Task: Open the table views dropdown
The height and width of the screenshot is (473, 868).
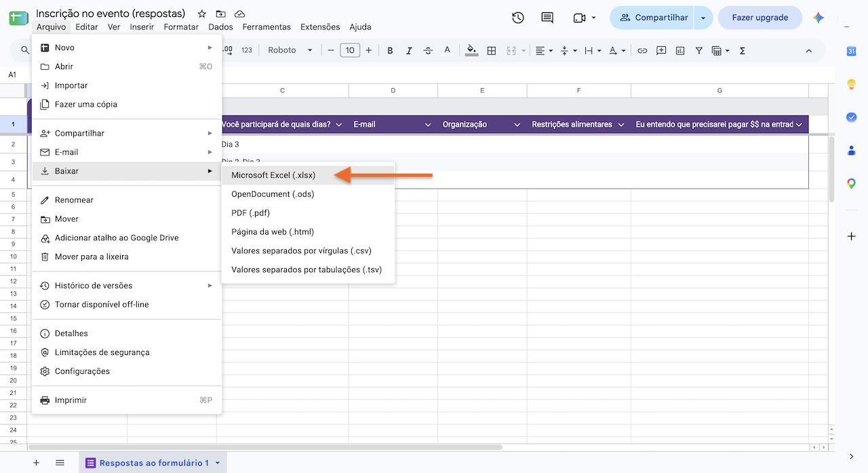Action: point(721,50)
